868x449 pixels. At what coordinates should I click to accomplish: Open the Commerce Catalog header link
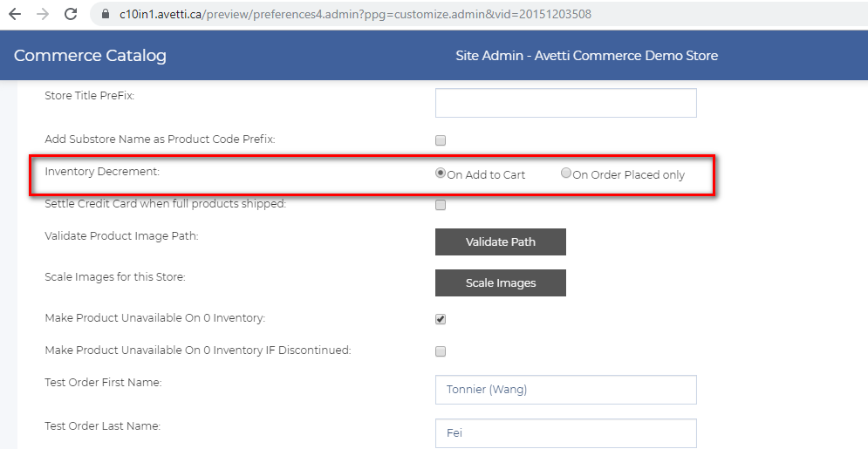point(90,55)
